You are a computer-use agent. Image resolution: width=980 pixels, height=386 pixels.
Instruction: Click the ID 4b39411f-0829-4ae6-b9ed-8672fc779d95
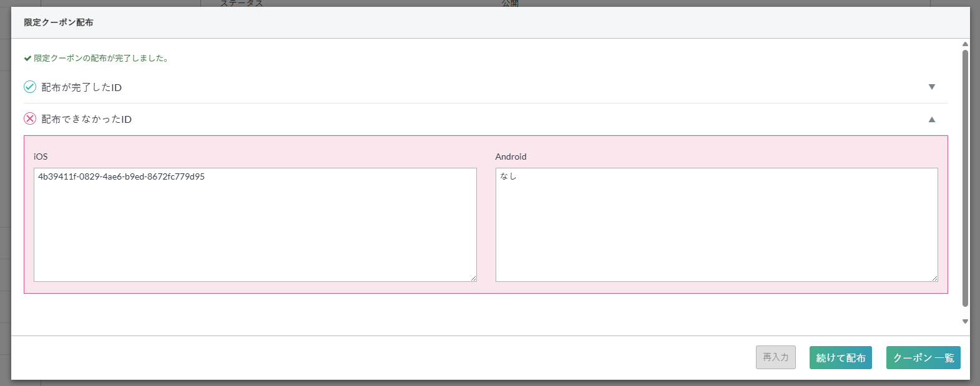(121, 176)
